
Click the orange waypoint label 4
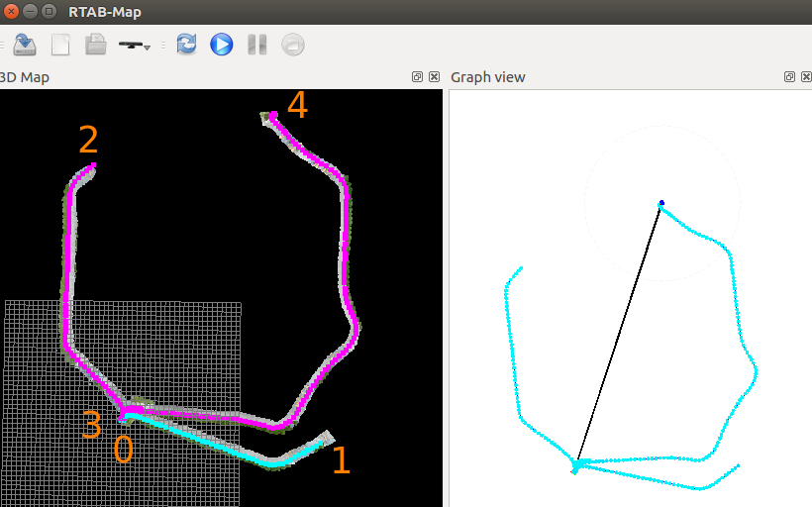(x=296, y=105)
